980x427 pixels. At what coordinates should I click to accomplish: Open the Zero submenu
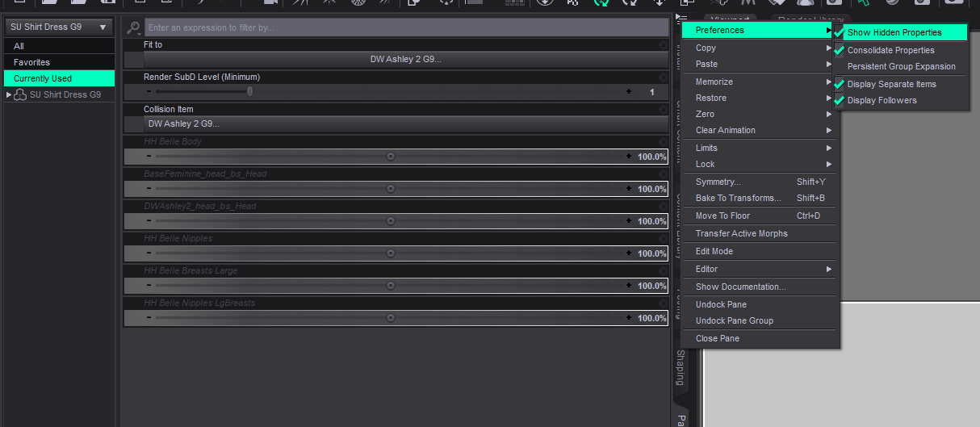(761, 114)
